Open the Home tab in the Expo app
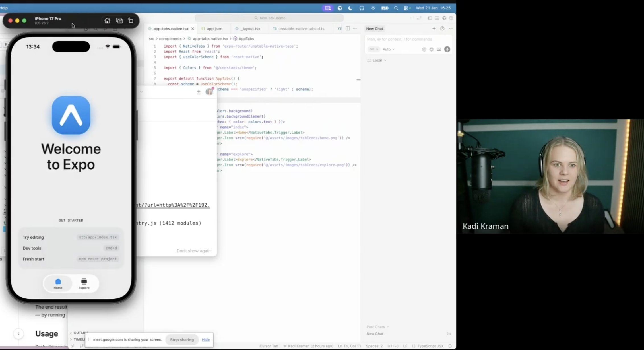The width and height of the screenshot is (644, 350). [x=58, y=284]
